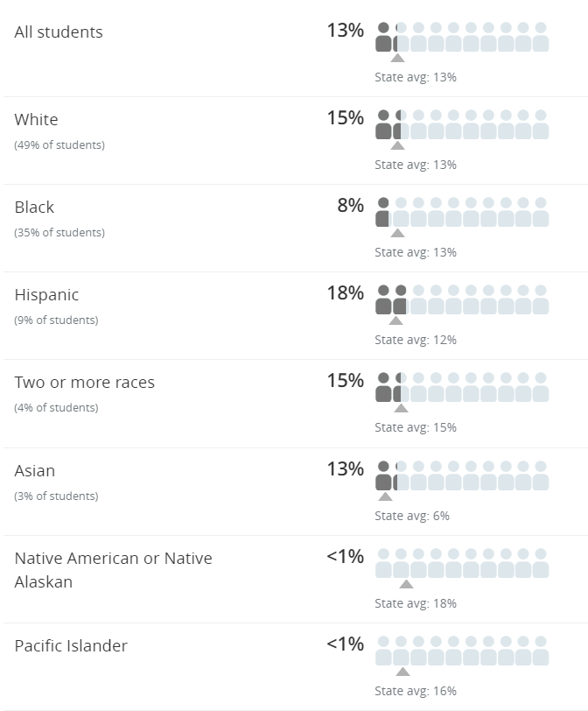
Task: Click "State avg: 6%" text under Asian
Action: [412, 516]
